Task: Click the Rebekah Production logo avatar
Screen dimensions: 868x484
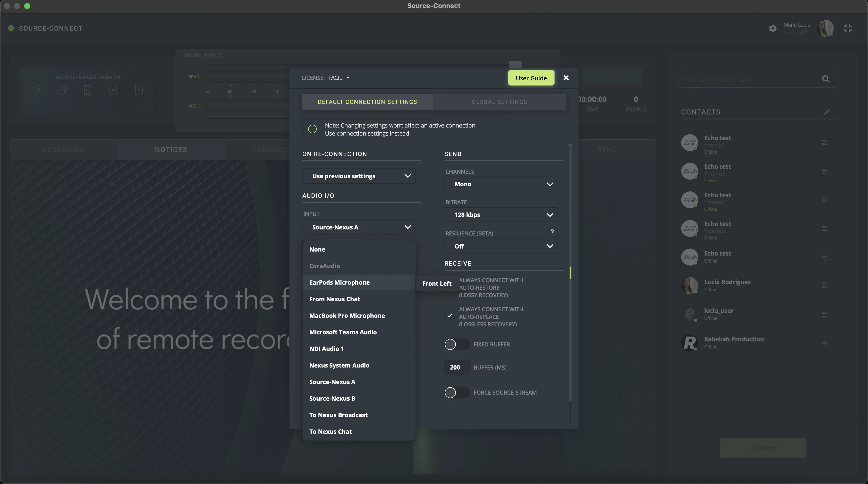Action: click(x=690, y=343)
